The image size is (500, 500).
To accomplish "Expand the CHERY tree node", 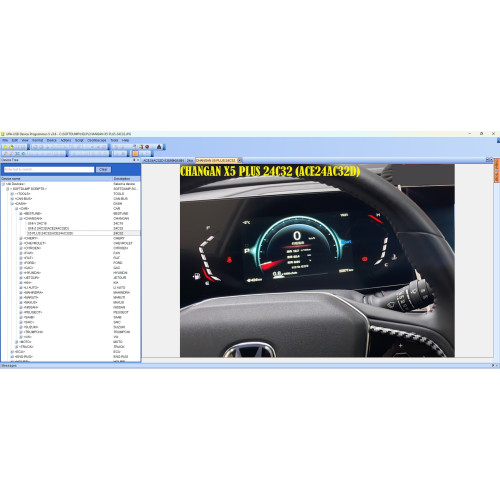I will point(21,238).
